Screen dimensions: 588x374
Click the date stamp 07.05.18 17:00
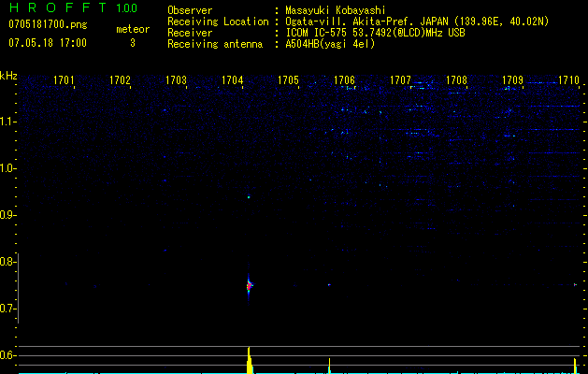click(48, 43)
